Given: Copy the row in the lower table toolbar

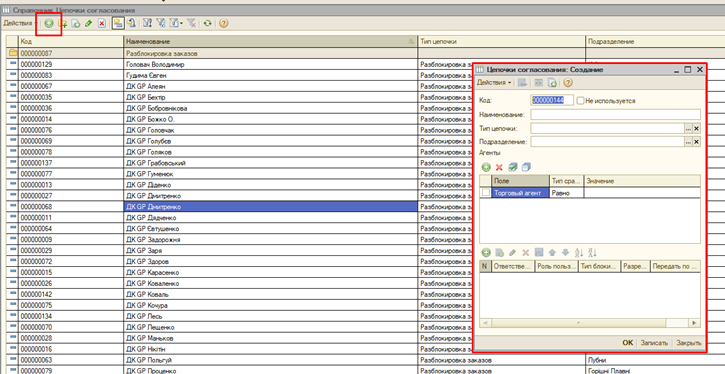Looking at the screenshot, I should pos(499,253).
